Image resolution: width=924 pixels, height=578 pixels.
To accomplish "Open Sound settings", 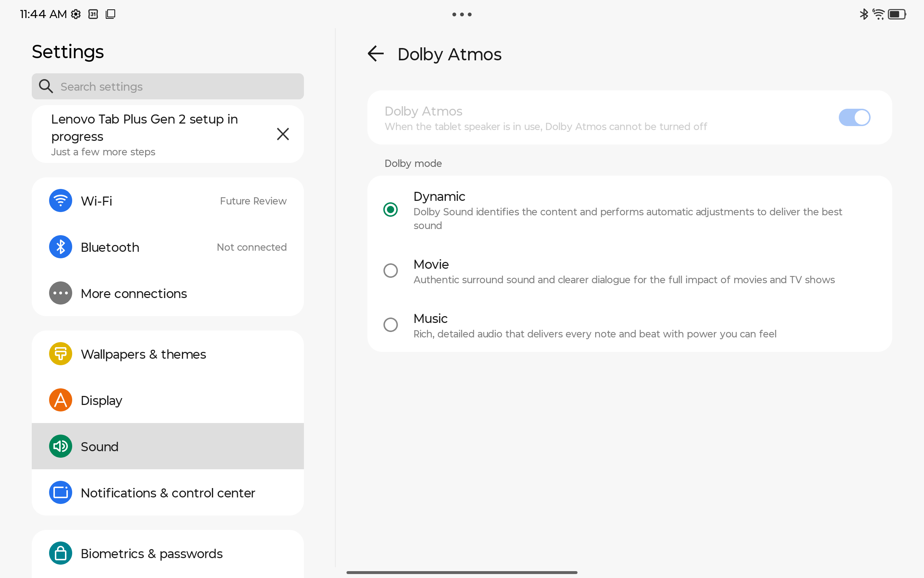I will point(167,447).
